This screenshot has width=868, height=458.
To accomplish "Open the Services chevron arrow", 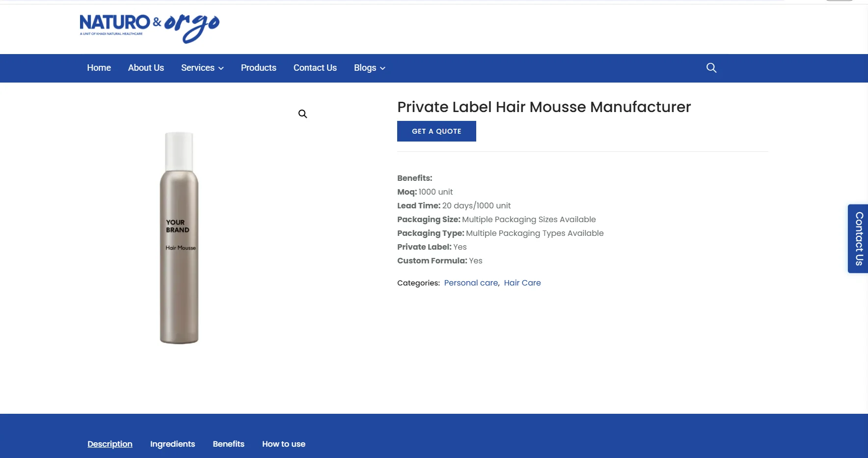I will pyautogui.click(x=220, y=68).
